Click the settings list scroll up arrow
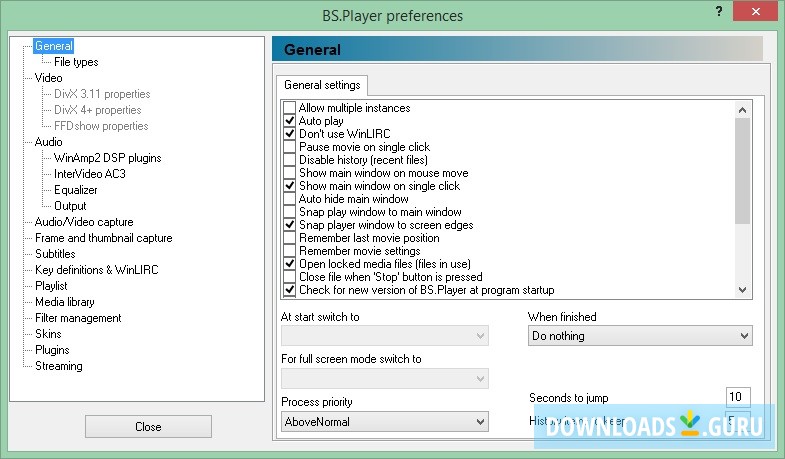This screenshot has height=459, width=785. pyautogui.click(x=742, y=110)
